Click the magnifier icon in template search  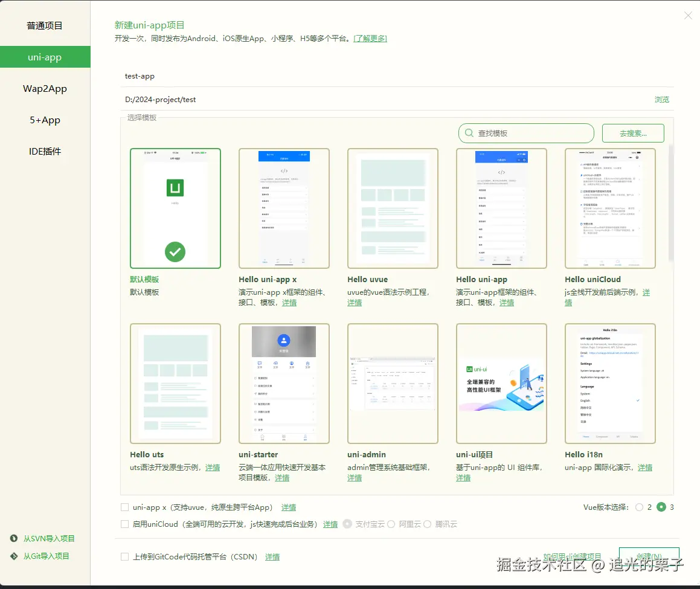coord(469,133)
